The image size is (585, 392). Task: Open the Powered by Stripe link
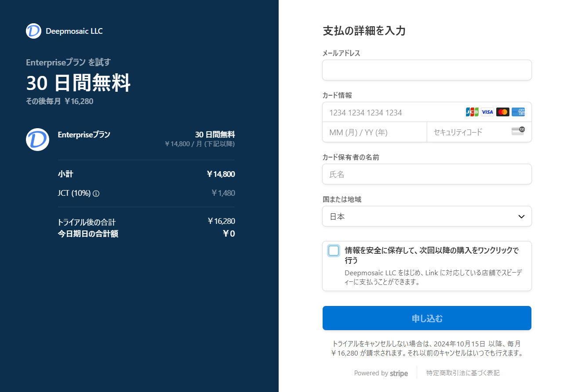tap(381, 373)
